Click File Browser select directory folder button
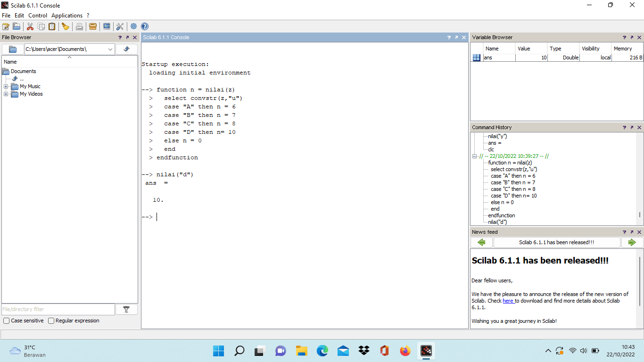644x362 pixels. tap(13, 49)
